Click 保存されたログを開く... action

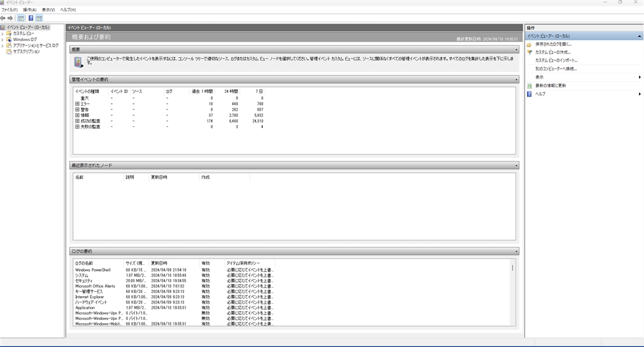pos(553,45)
